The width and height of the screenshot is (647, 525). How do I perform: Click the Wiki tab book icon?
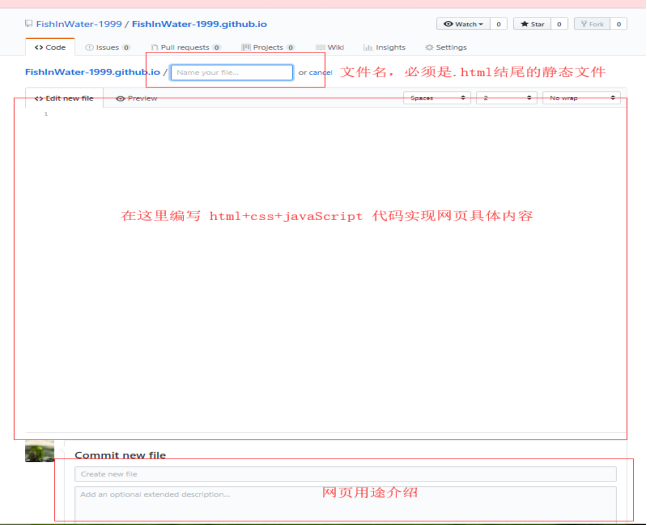pyautogui.click(x=320, y=47)
